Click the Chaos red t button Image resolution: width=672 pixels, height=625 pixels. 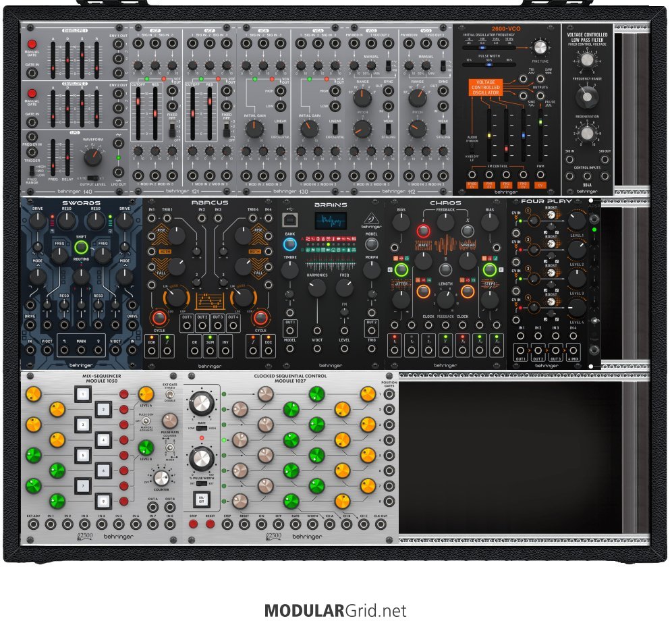(x=423, y=231)
